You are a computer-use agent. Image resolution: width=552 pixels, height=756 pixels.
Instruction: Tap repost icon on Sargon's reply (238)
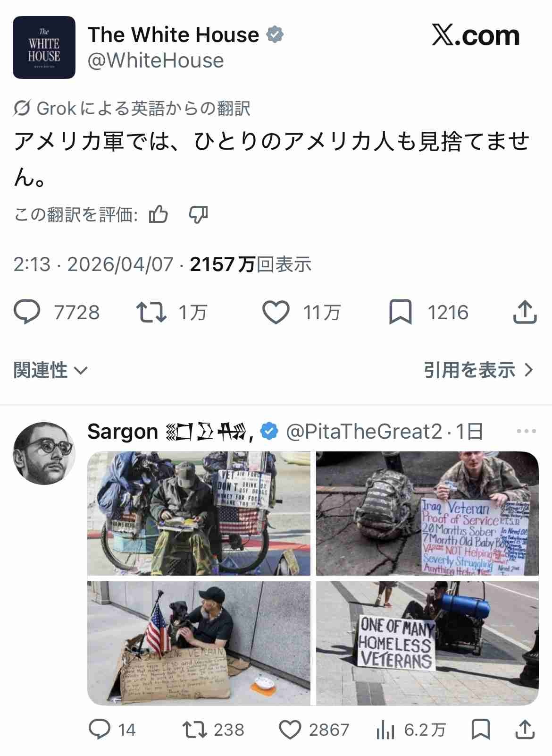click(194, 730)
